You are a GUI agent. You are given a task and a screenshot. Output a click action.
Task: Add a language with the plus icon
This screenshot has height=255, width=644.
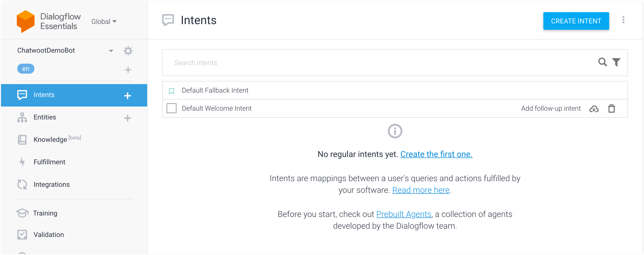pos(128,70)
